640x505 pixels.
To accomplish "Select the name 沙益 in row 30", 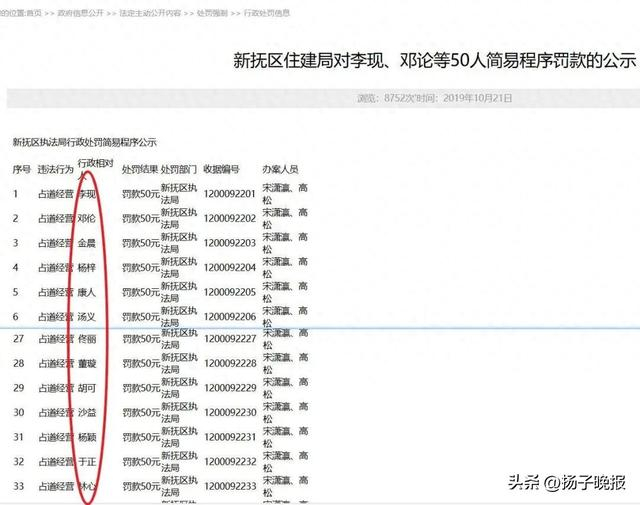I will pyautogui.click(x=87, y=412).
